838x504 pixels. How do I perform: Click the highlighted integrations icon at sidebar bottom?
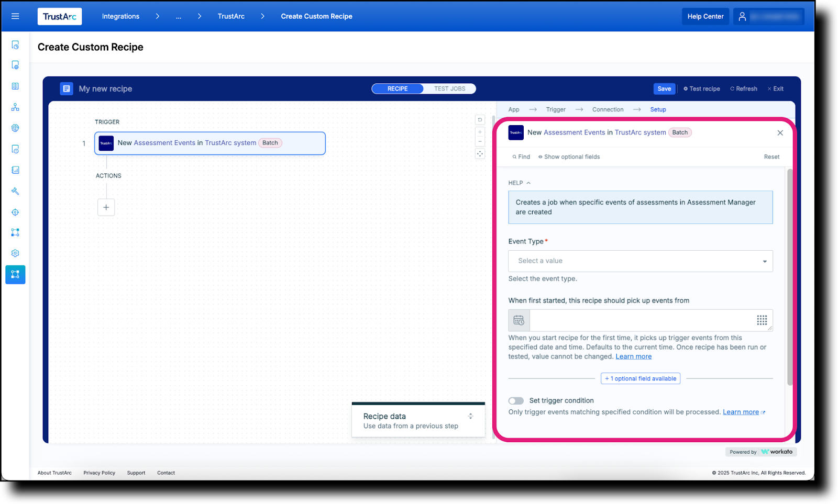(x=15, y=274)
